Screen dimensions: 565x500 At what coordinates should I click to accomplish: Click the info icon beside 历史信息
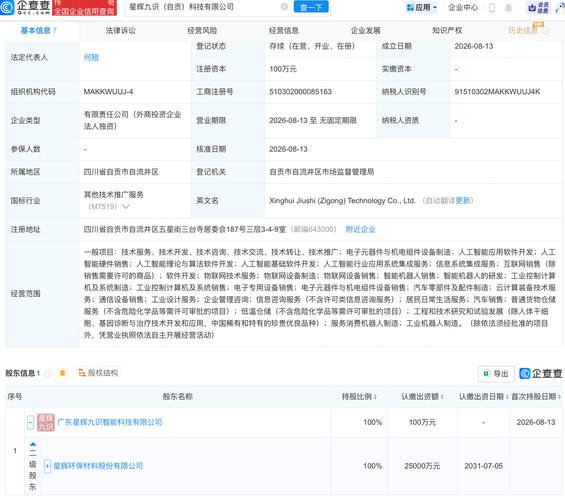click(x=546, y=31)
